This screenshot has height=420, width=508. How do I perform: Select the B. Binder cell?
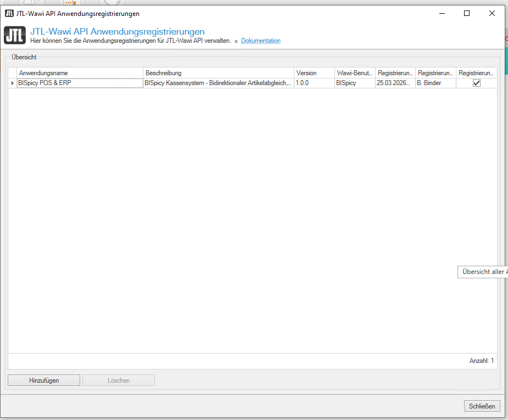point(436,83)
